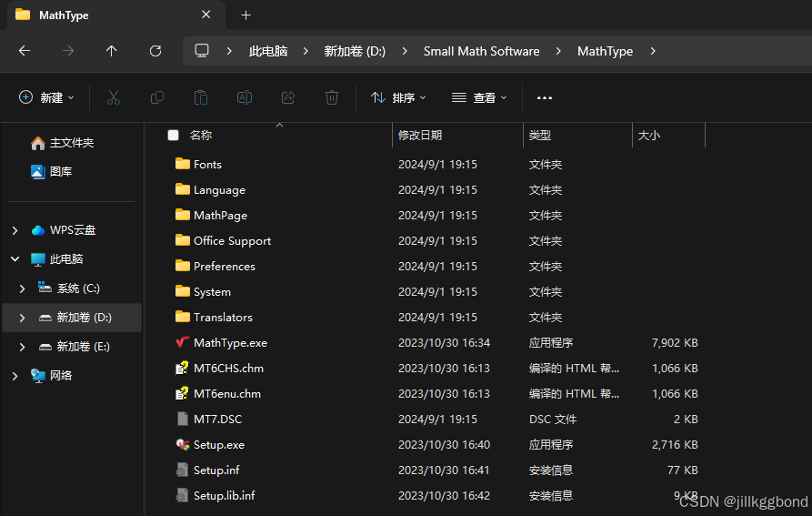Image resolution: width=812 pixels, height=516 pixels.
Task: Click the computer icon in address bar
Action: (x=202, y=51)
